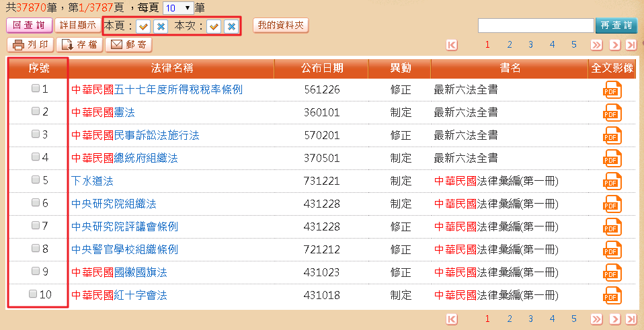This screenshot has width=644, height=330.
Task: Open PDF icon for 中華民國紅十字會法
Action: pyautogui.click(x=612, y=295)
